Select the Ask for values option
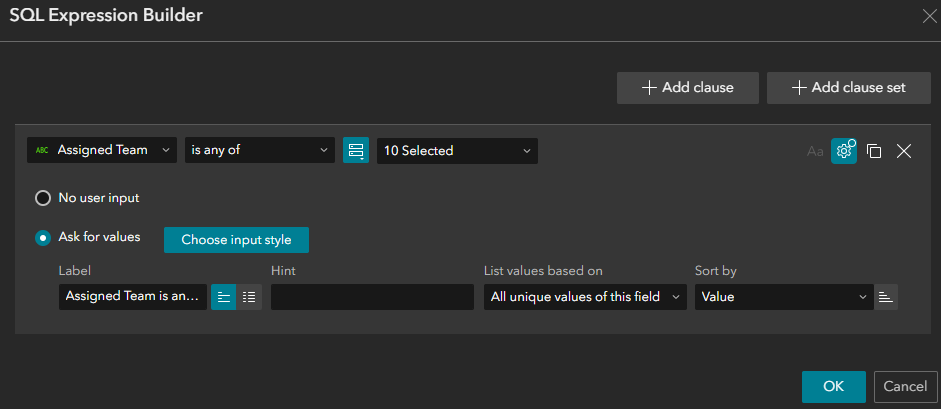This screenshot has height=409, width=941. pos(43,237)
